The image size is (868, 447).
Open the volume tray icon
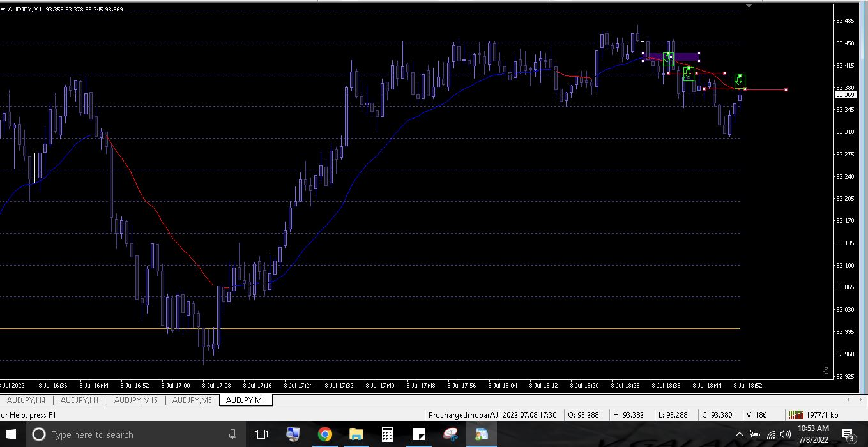pyautogui.click(x=786, y=435)
